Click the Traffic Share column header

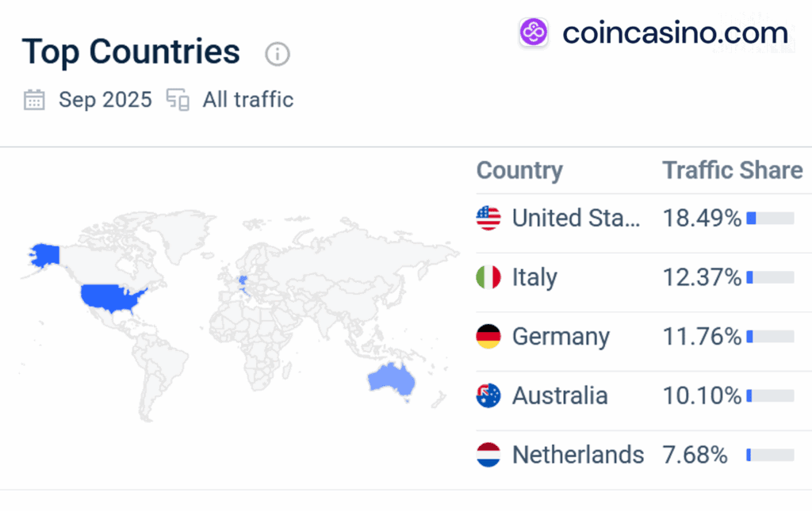pos(731,170)
